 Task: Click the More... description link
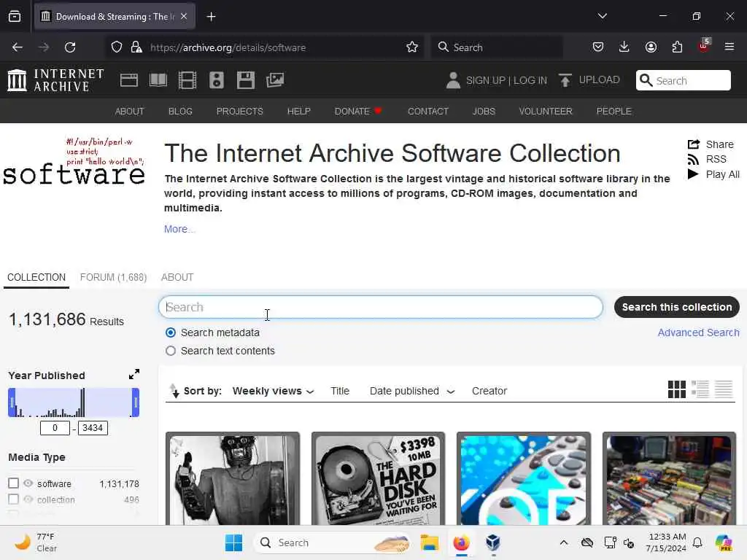pos(179,229)
